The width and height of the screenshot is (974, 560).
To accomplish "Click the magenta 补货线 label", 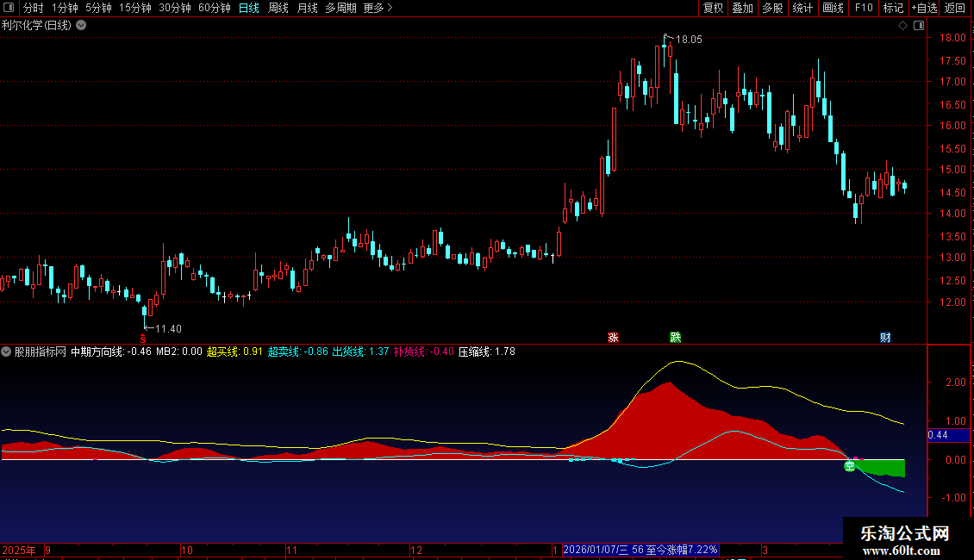I will pos(423,352).
